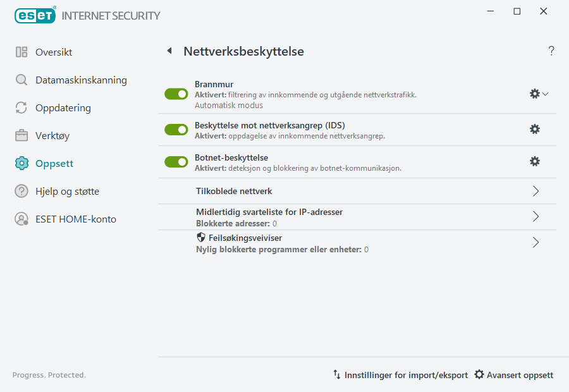
Task: Expand Midlertidig svarteliste for IP-adresser
Action: (535, 217)
